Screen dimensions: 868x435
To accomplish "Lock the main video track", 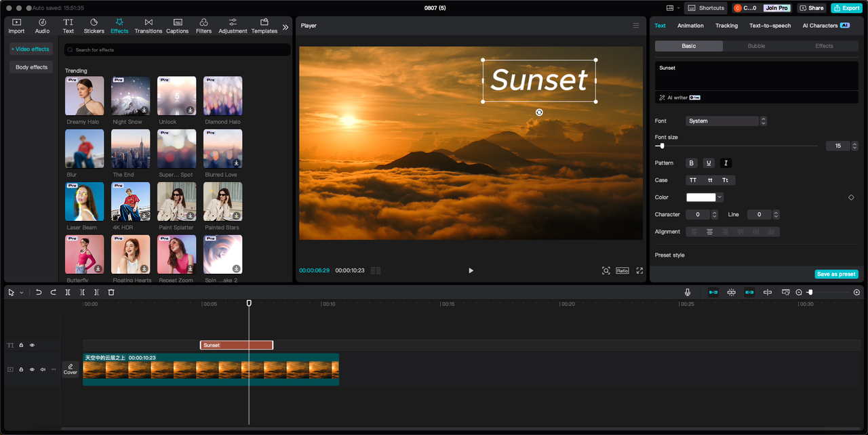I will click(21, 369).
